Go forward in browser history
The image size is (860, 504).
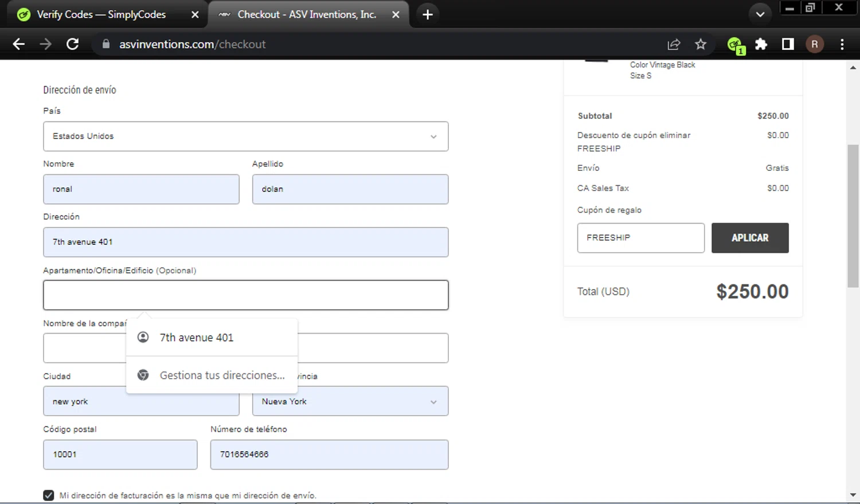(x=45, y=44)
